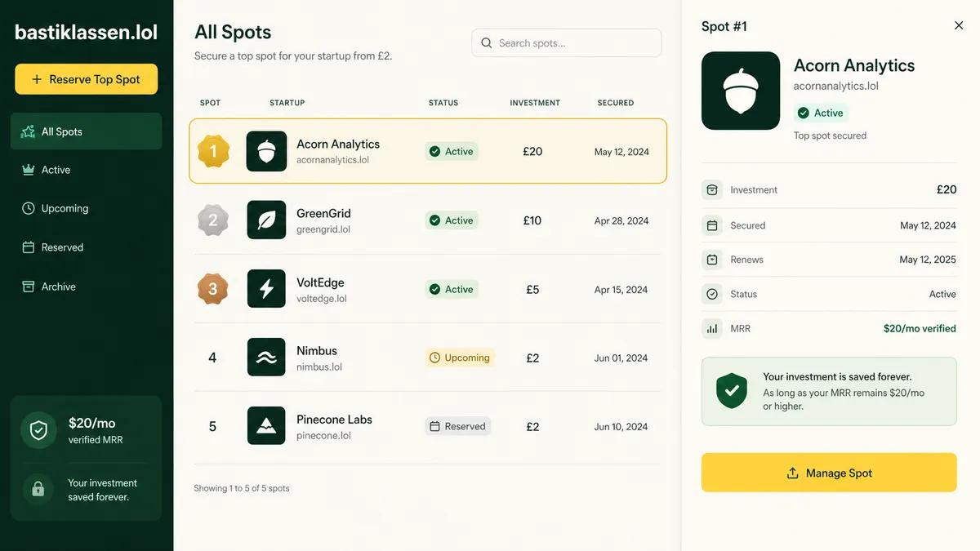Click the sidebar verified MRR shield icon
980x551 pixels.
(x=38, y=430)
